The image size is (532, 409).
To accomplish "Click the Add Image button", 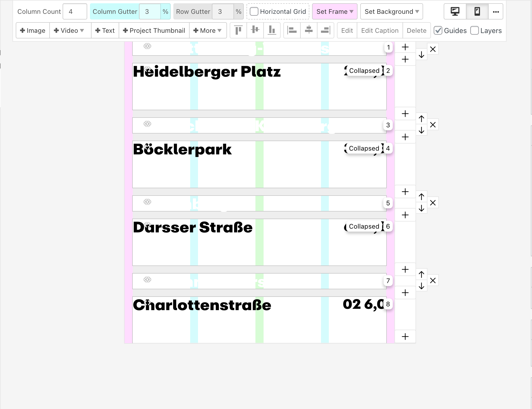I will pyautogui.click(x=33, y=31).
